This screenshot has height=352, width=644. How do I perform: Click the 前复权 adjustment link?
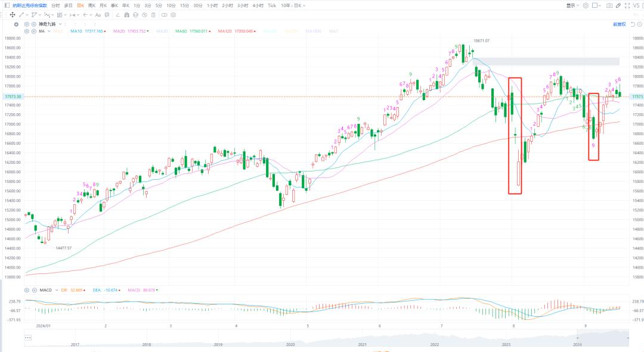pyautogui.click(x=619, y=24)
